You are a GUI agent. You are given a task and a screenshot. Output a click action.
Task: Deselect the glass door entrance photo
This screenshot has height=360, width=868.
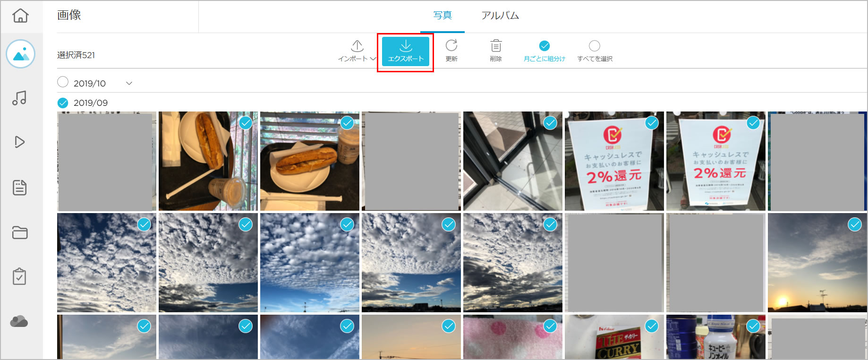point(550,123)
